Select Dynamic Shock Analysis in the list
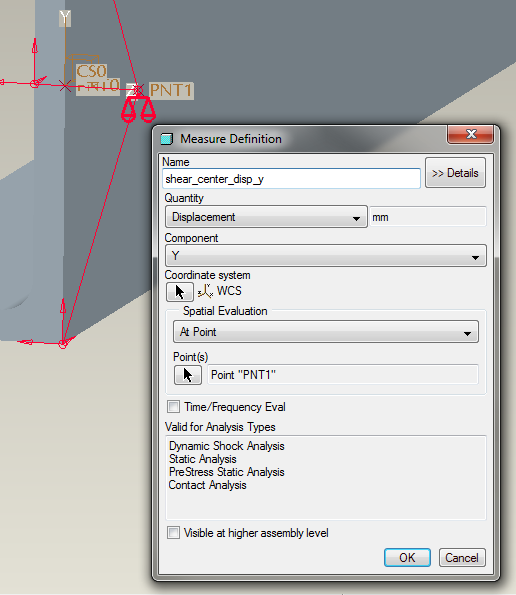Viewport: 516px width, 595px height. [x=227, y=446]
